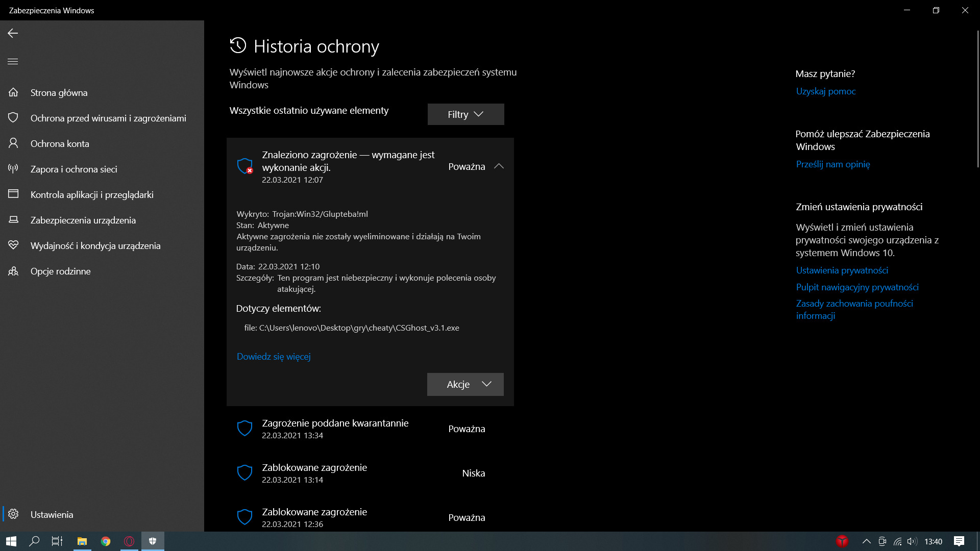The height and width of the screenshot is (551, 980).
Task: Click the shield icon for virus protection
Action: point(13,118)
